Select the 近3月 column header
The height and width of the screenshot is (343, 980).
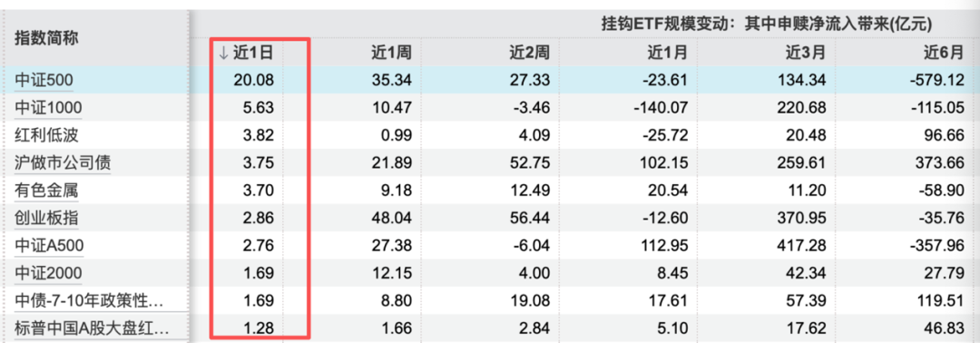tap(806, 54)
